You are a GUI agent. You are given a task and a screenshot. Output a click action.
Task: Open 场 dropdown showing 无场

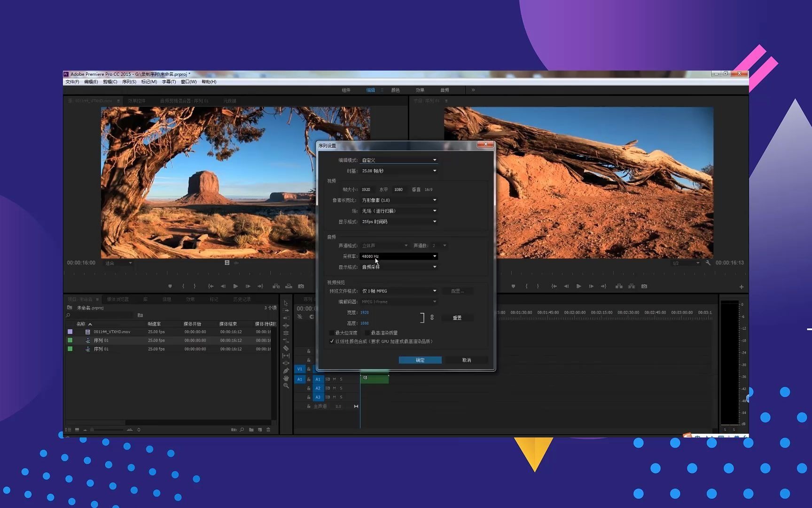(399, 211)
